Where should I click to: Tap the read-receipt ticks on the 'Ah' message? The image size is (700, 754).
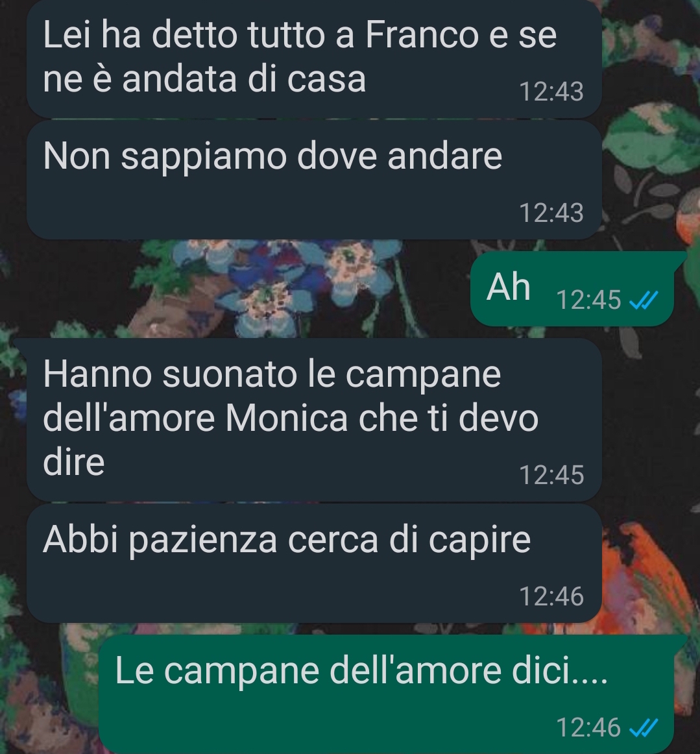(x=644, y=300)
